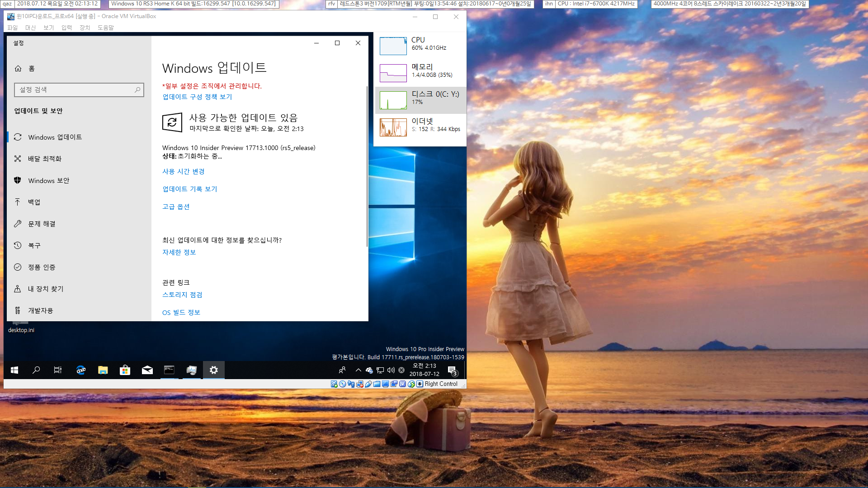Open Mail app on guest taskbar
Viewport: 868px width, 488px height.
click(x=147, y=370)
